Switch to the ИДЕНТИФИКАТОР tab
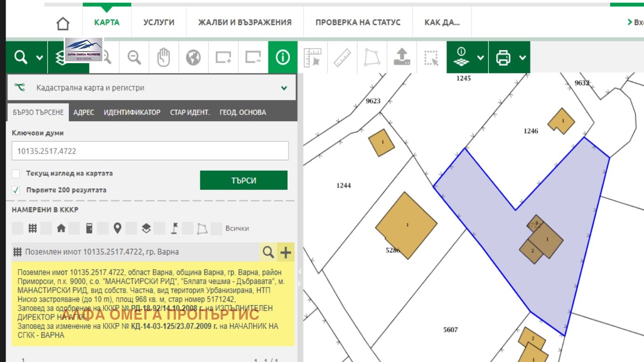This screenshot has height=362, width=644. (x=132, y=112)
